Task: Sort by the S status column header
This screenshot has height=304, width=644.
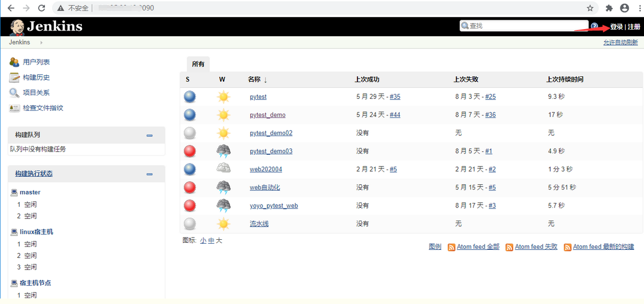Action: (x=187, y=80)
